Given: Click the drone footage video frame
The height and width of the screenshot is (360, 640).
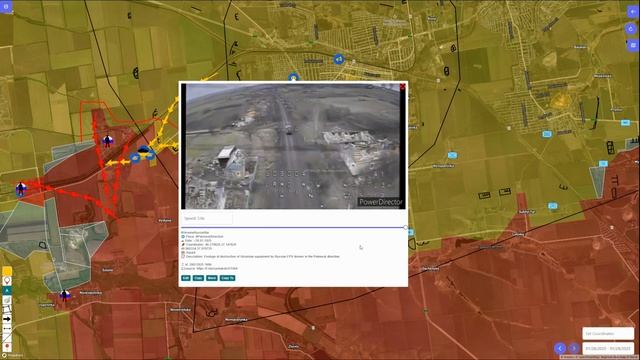Looking at the screenshot, I should (293, 146).
